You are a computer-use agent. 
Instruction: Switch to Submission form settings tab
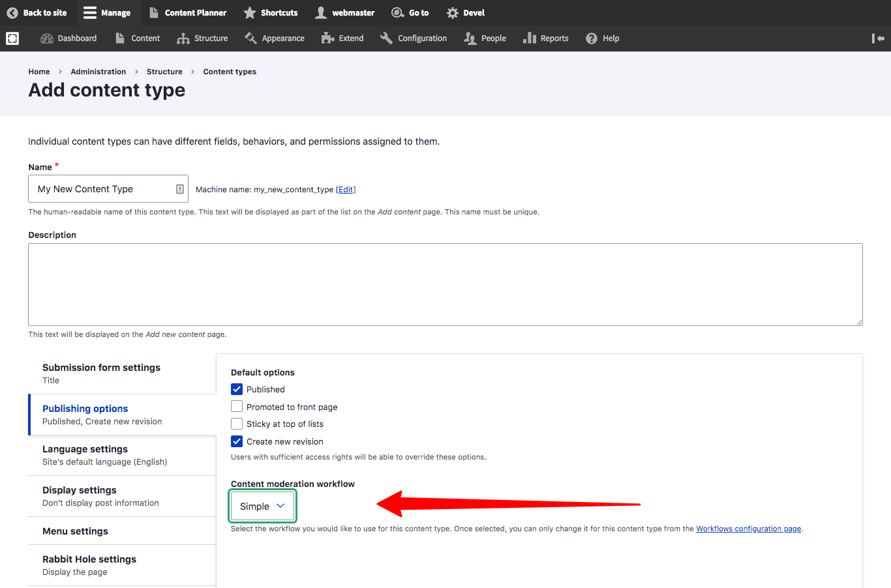101,368
